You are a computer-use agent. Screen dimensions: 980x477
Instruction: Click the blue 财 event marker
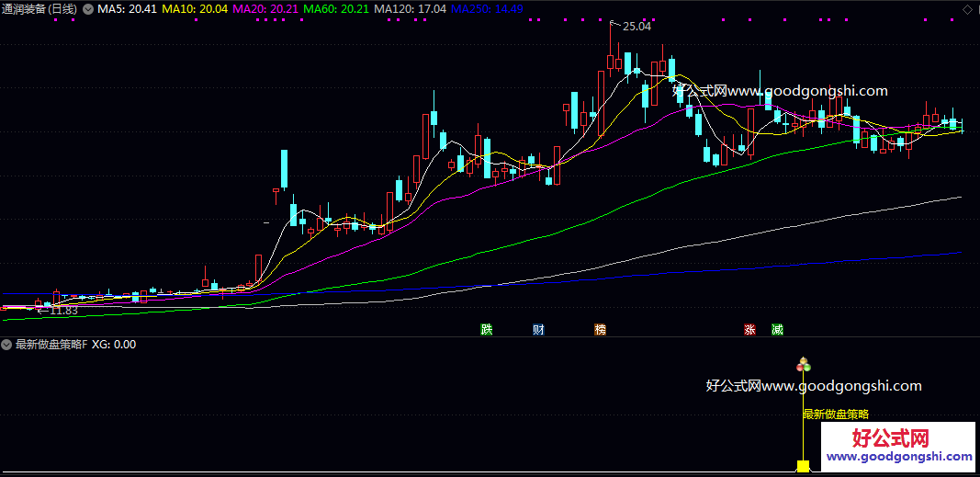(538, 329)
